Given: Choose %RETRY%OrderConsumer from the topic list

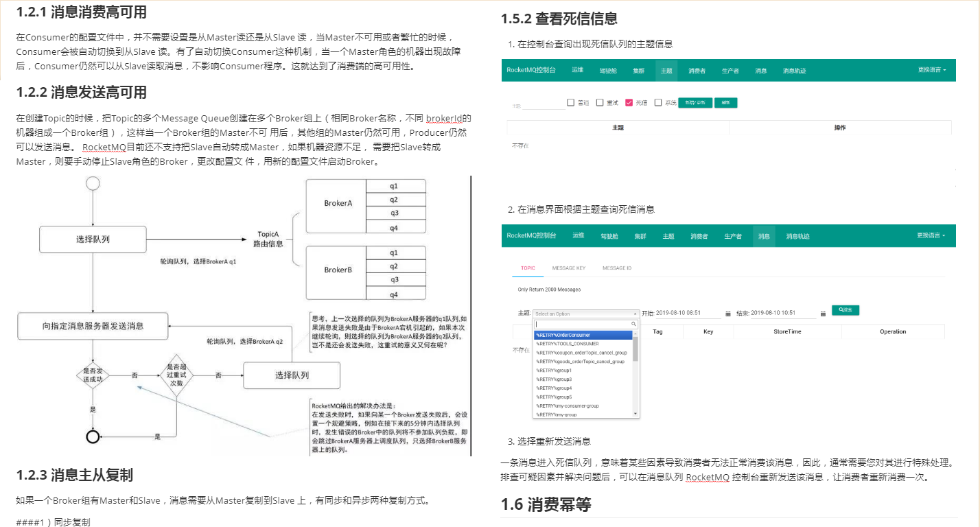Looking at the screenshot, I should (x=583, y=335).
